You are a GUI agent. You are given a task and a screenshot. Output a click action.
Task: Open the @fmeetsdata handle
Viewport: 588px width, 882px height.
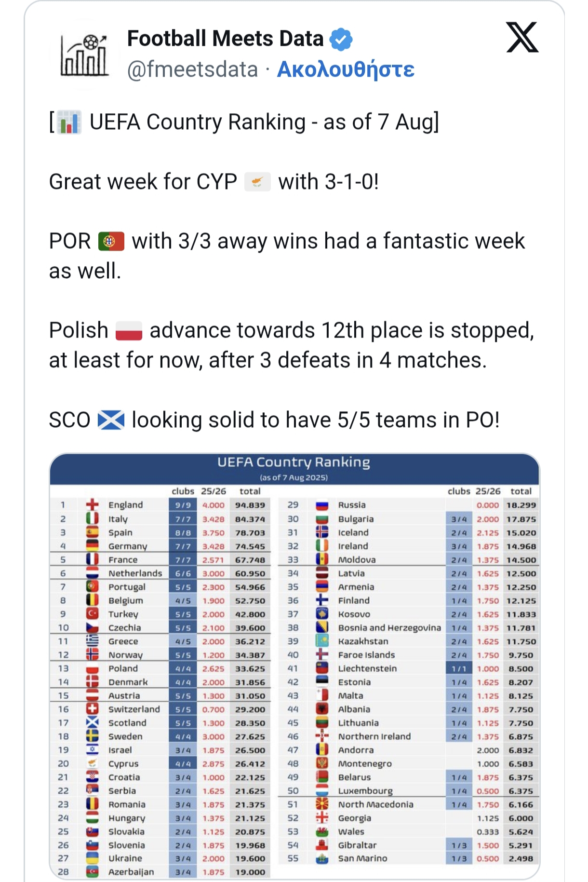click(x=192, y=69)
